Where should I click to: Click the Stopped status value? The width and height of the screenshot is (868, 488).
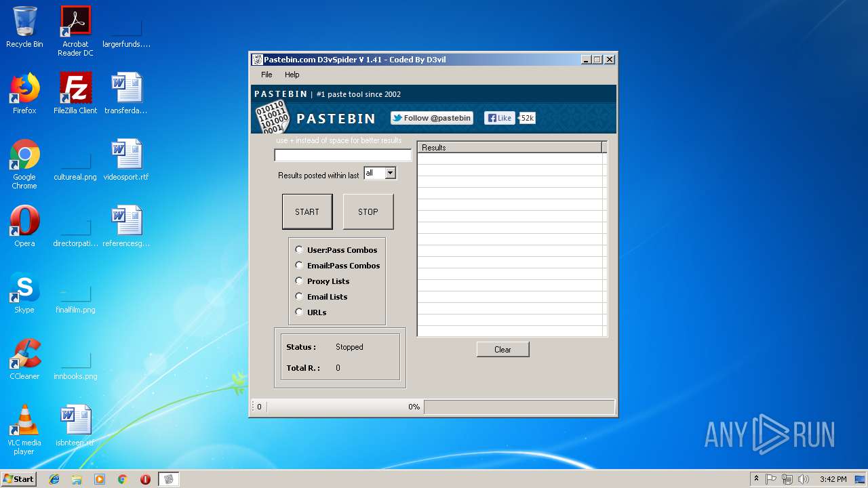point(349,347)
